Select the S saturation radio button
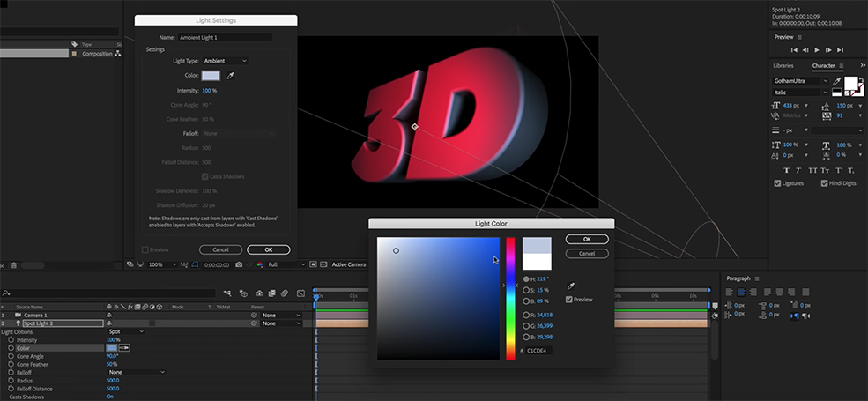The image size is (868, 401). [526, 290]
